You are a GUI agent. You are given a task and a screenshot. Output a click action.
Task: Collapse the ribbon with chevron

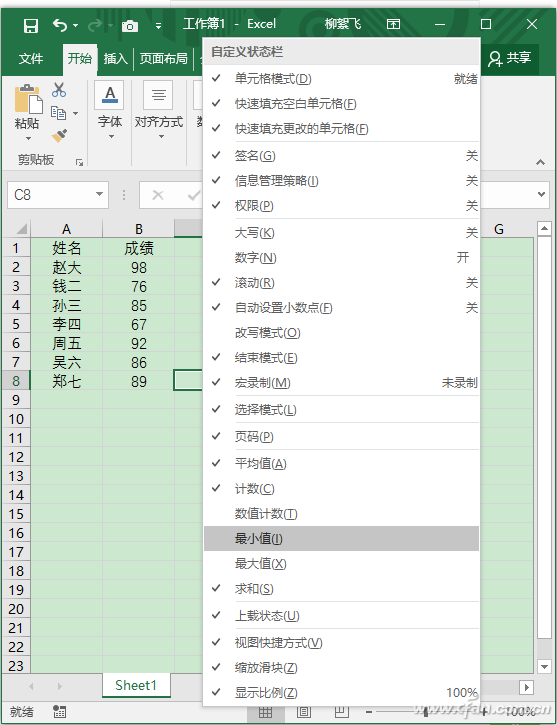tap(540, 162)
